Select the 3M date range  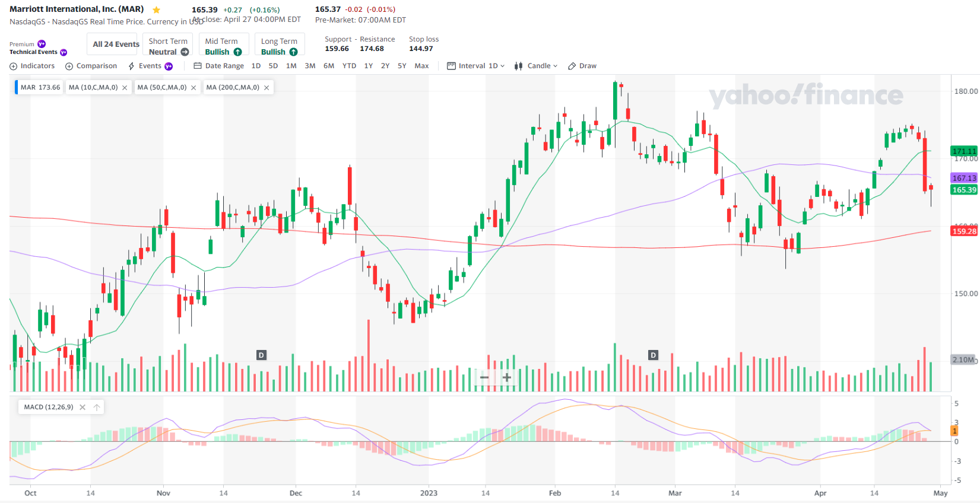tap(310, 66)
